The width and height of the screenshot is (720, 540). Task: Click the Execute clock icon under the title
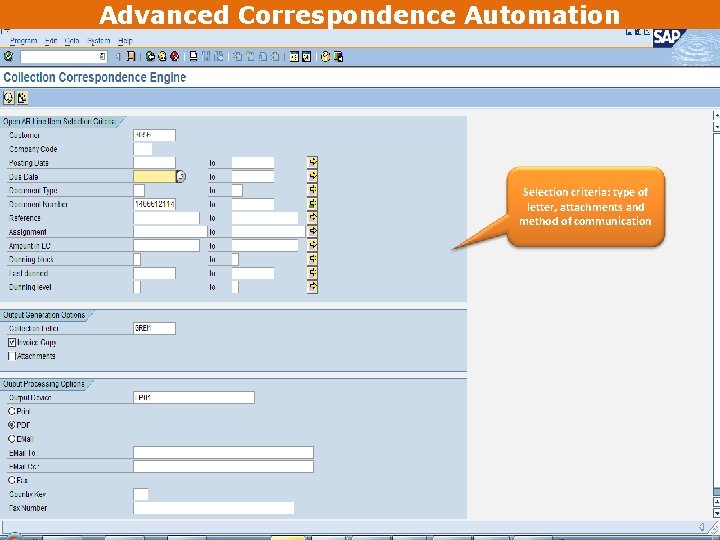point(9,97)
